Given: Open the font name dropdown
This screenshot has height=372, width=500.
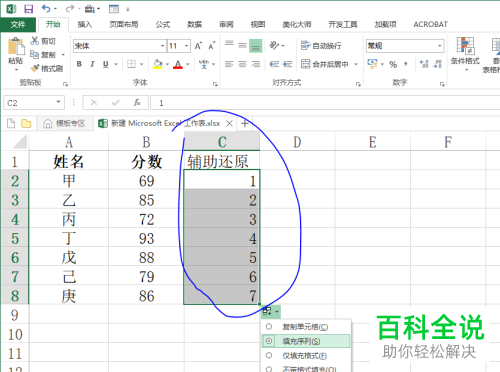Looking at the screenshot, I should 162,46.
